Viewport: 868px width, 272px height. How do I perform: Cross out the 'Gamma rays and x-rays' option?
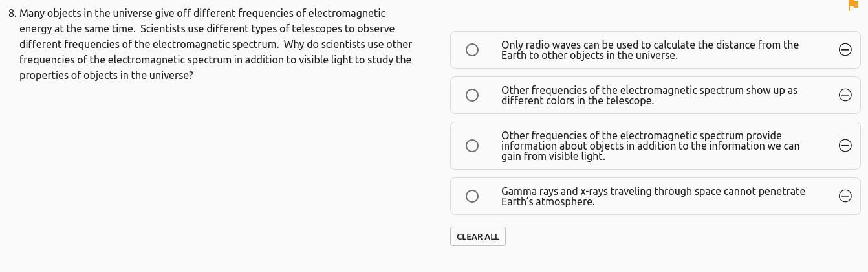pyautogui.click(x=845, y=196)
